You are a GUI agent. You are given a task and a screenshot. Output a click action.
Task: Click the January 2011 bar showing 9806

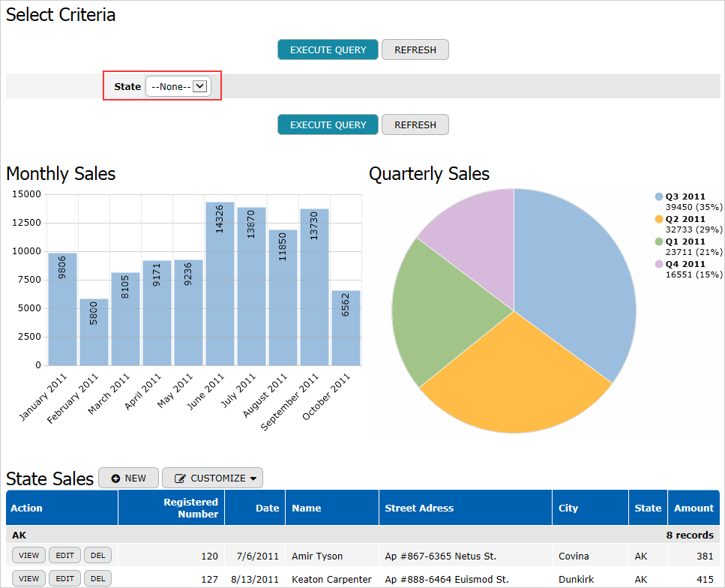(x=62, y=310)
